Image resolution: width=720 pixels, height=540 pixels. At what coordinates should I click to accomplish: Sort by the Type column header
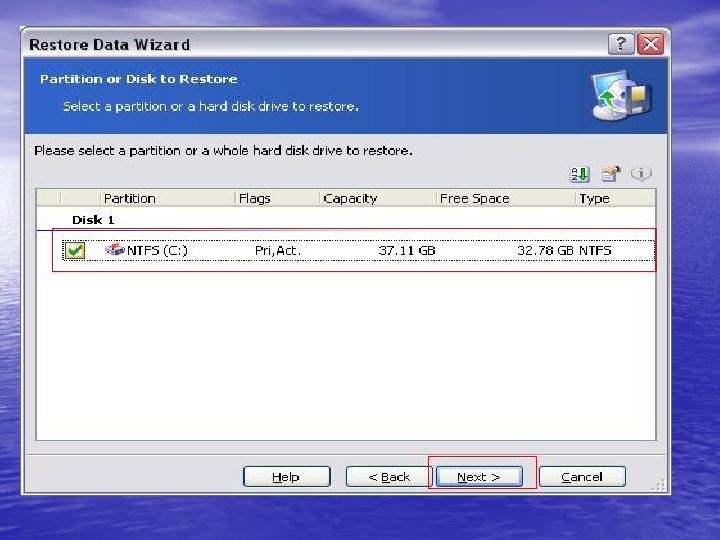click(615, 198)
